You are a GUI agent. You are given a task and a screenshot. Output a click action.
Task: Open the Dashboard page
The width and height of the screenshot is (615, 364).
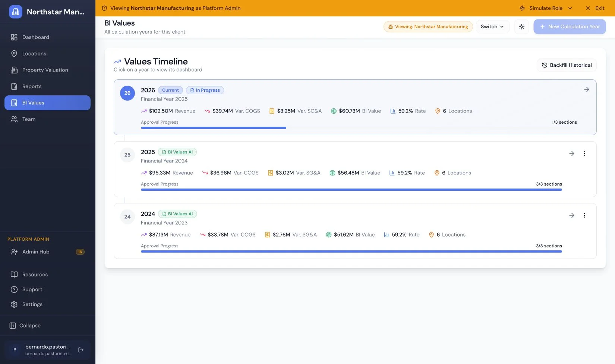47,37
